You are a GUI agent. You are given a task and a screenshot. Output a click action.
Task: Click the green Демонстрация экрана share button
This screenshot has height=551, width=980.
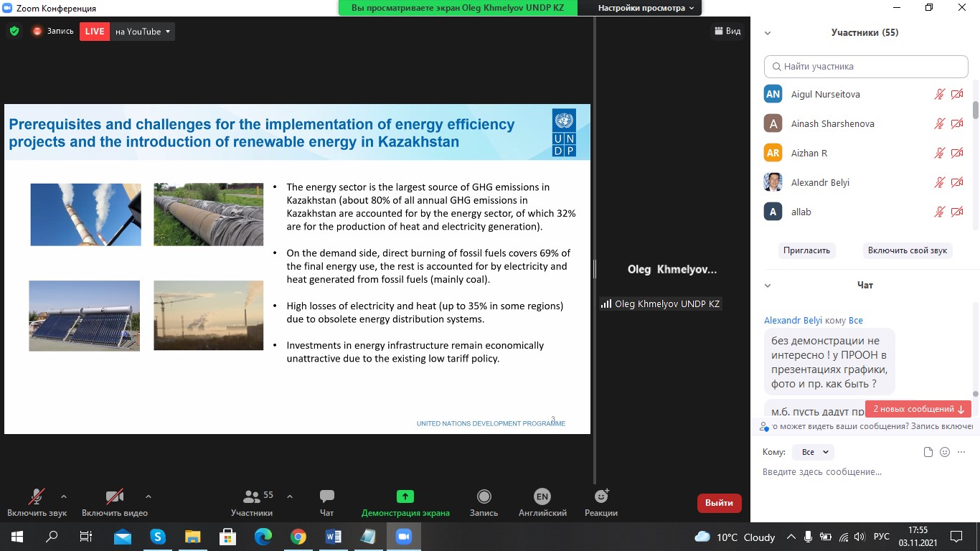click(405, 502)
